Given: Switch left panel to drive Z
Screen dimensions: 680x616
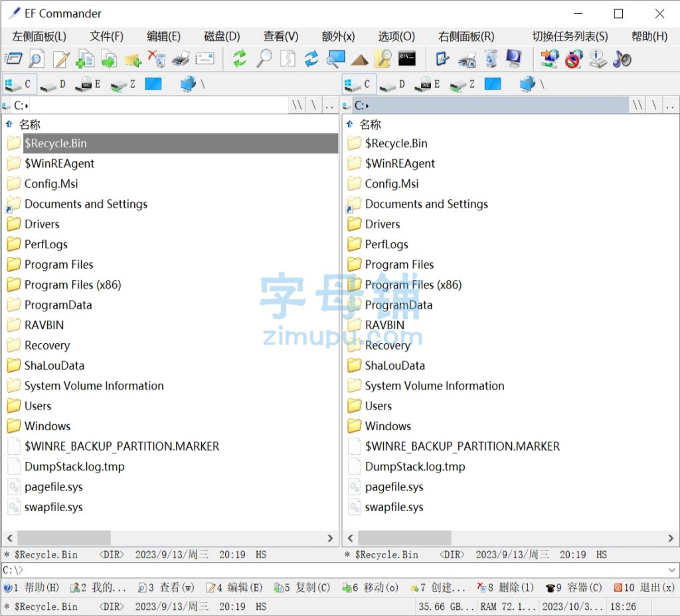Looking at the screenshot, I should pyautogui.click(x=123, y=84).
